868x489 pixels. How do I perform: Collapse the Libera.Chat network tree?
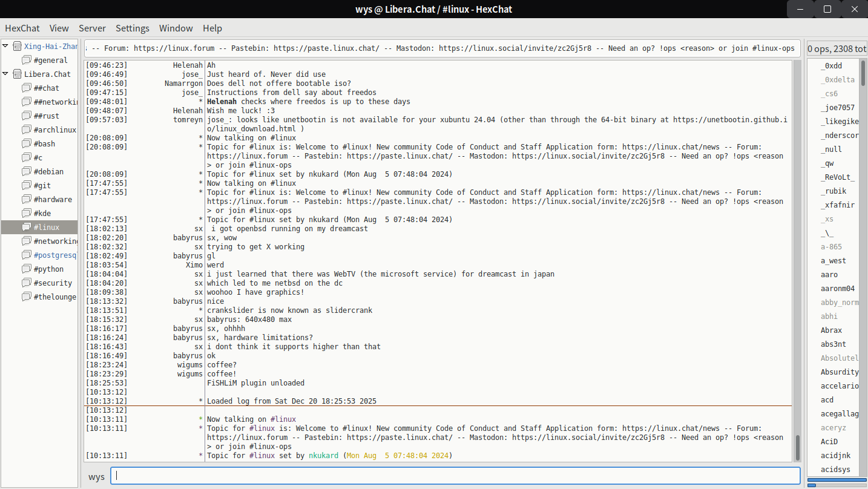point(5,74)
